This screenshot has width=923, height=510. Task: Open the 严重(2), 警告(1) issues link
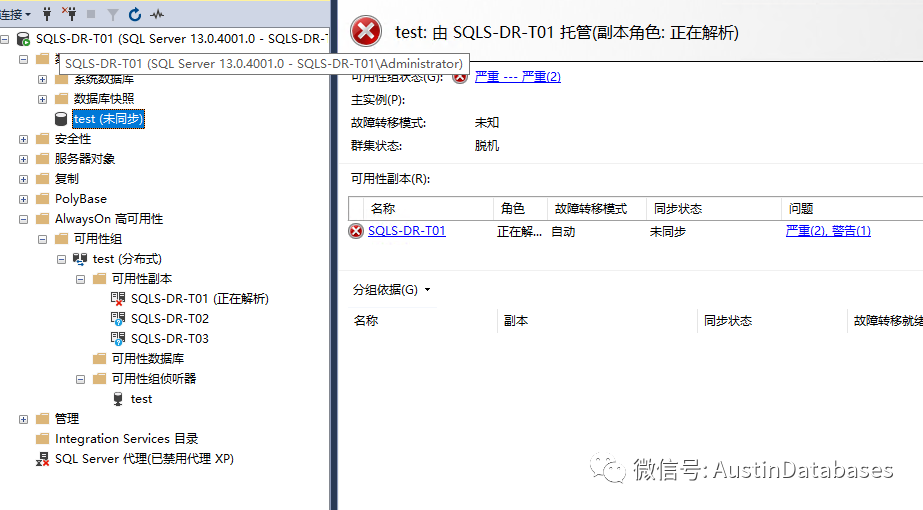pyautogui.click(x=828, y=231)
